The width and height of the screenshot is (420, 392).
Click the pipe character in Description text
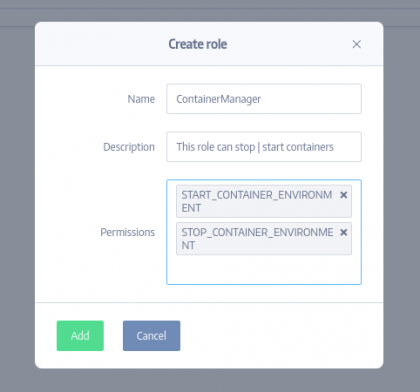click(x=259, y=147)
